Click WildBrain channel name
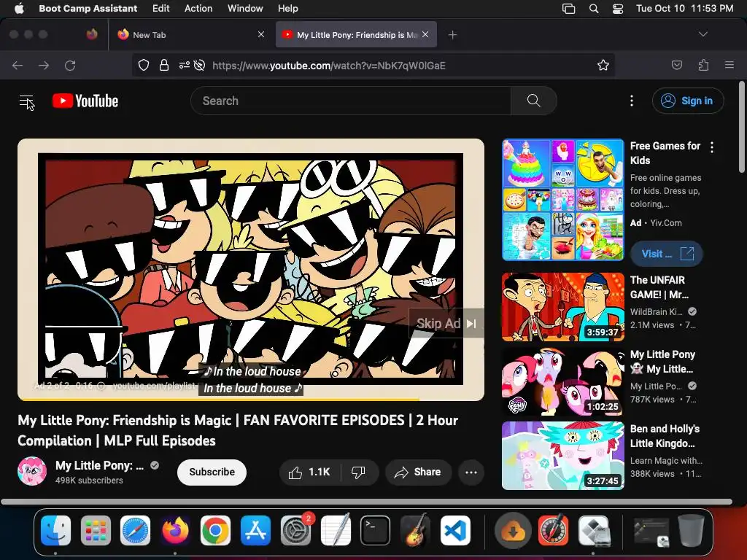Viewport: 747px width, 560px height. (x=657, y=312)
